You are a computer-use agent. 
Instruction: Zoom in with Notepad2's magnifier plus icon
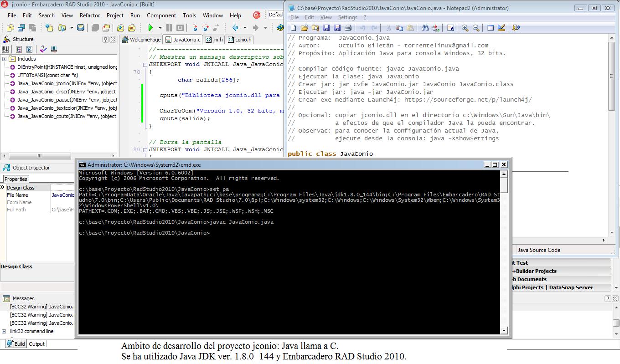(465, 28)
